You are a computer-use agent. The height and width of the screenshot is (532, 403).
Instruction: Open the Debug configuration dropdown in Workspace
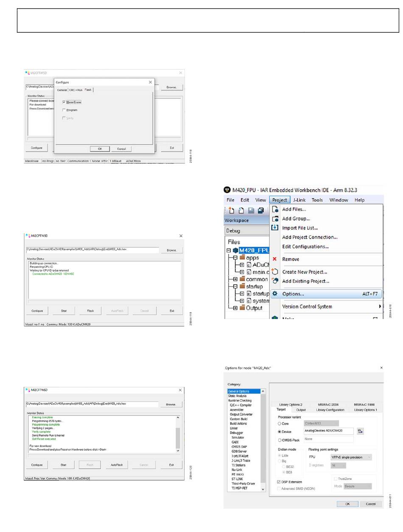247,231
